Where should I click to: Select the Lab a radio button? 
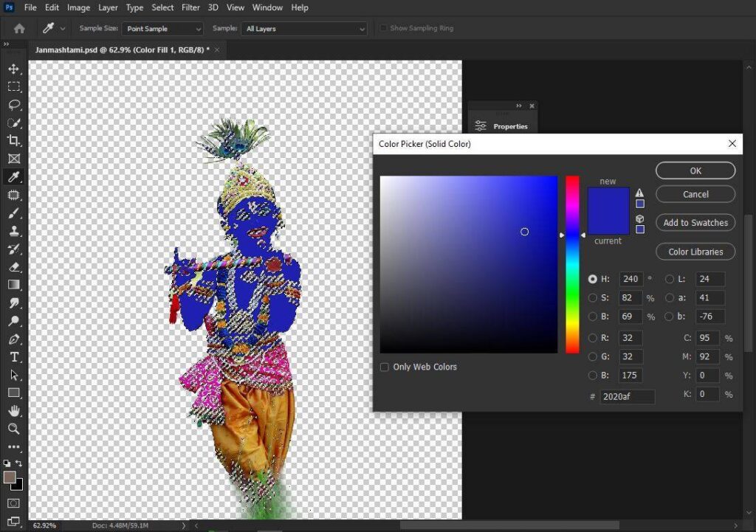coord(669,298)
